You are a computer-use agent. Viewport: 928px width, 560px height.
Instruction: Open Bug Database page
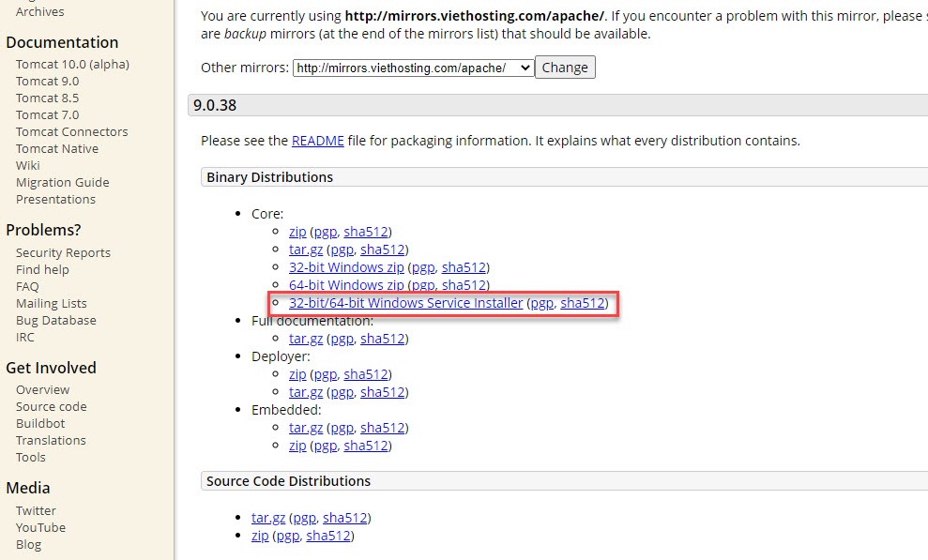(x=55, y=320)
